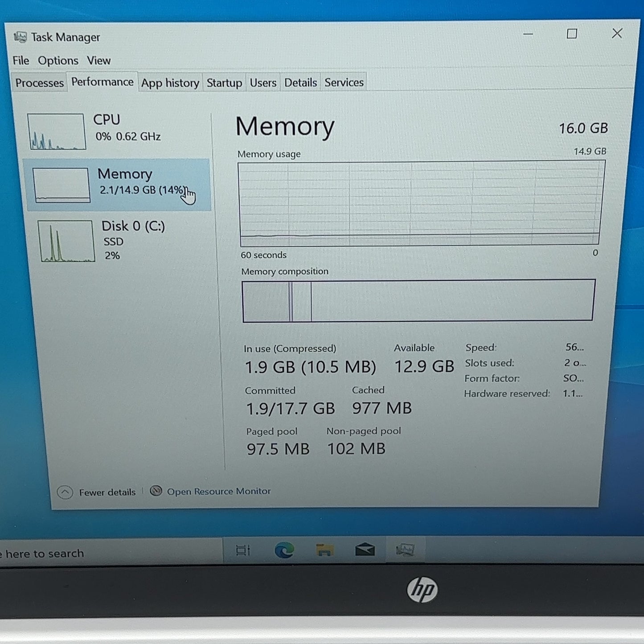Click the Task Manager title bar icon
The height and width of the screenshot is (644, 644).
(20, 37)
